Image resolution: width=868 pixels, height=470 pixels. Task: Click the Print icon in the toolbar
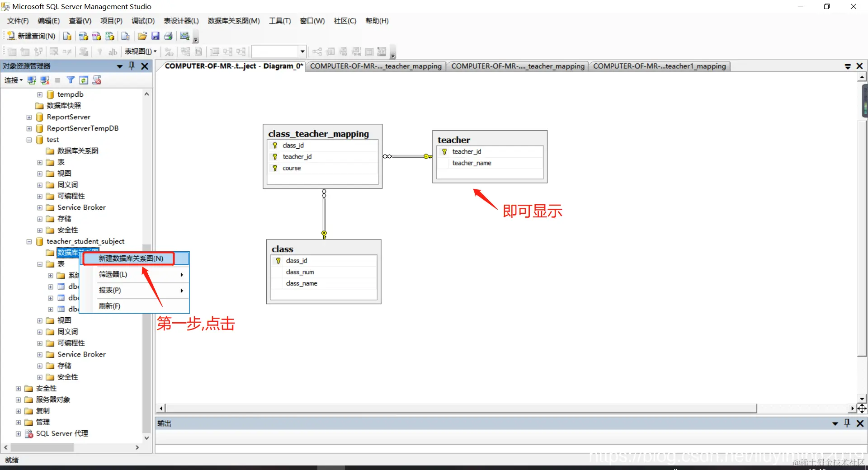click(168, 36)
